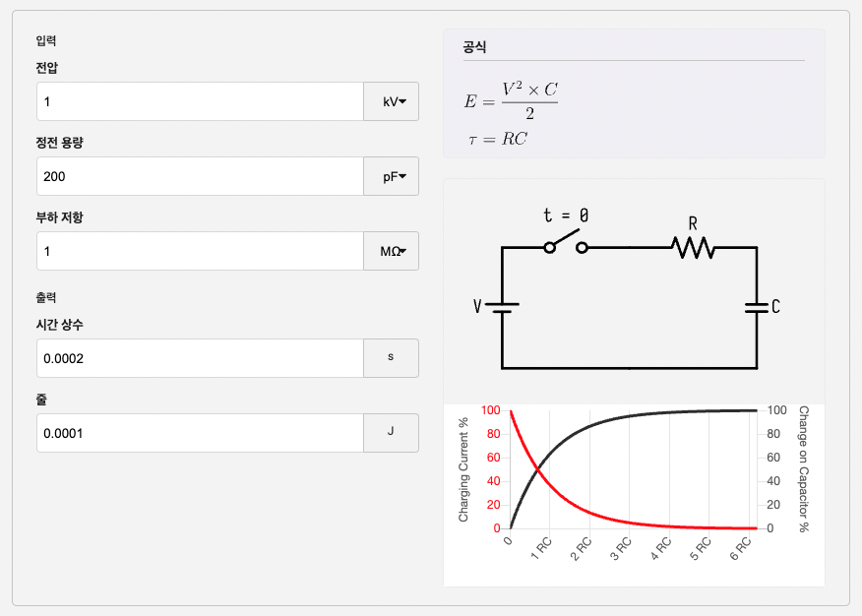Viewport: 862px width, 616px height.
Task: Click the τ = RC formula
Action: [498, 140]
